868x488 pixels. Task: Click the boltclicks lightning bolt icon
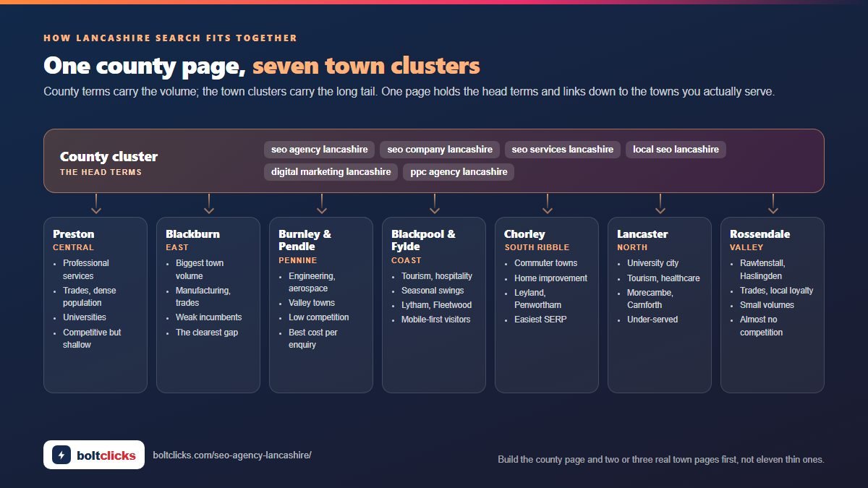[61, 455]
